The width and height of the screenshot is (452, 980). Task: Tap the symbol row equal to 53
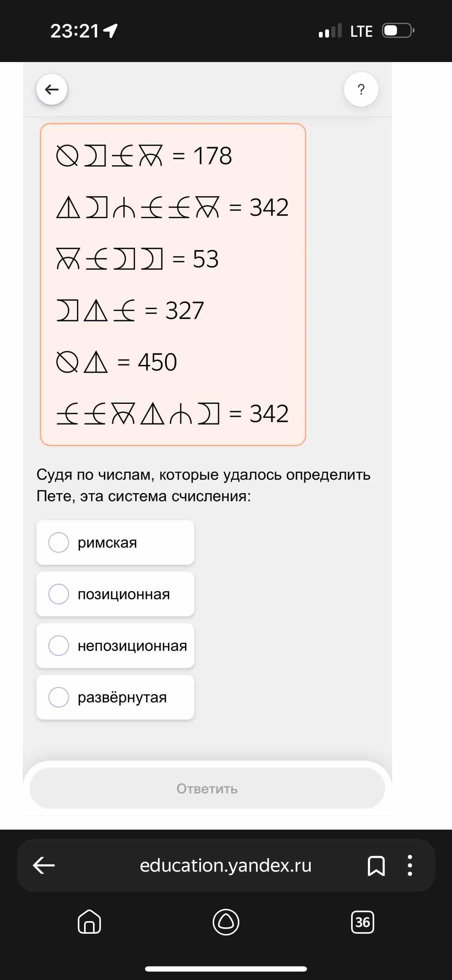[137, 259]
